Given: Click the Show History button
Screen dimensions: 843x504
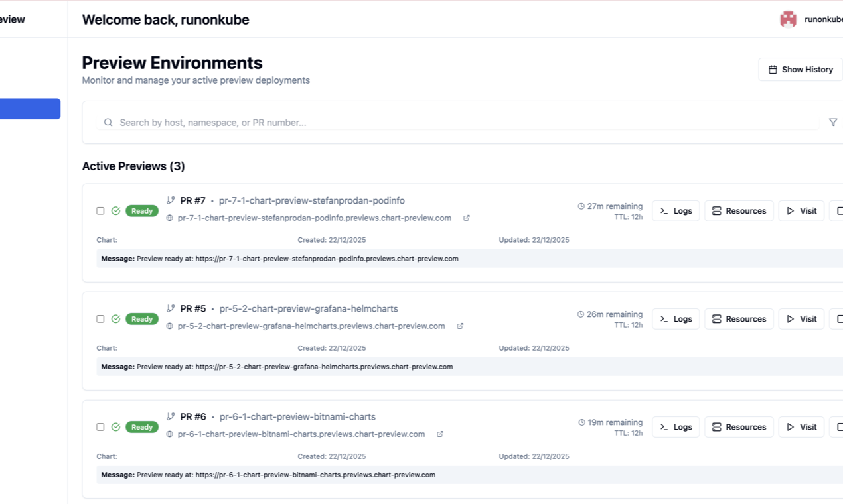Looking at the screenshot, I should (x=800, y=69).
